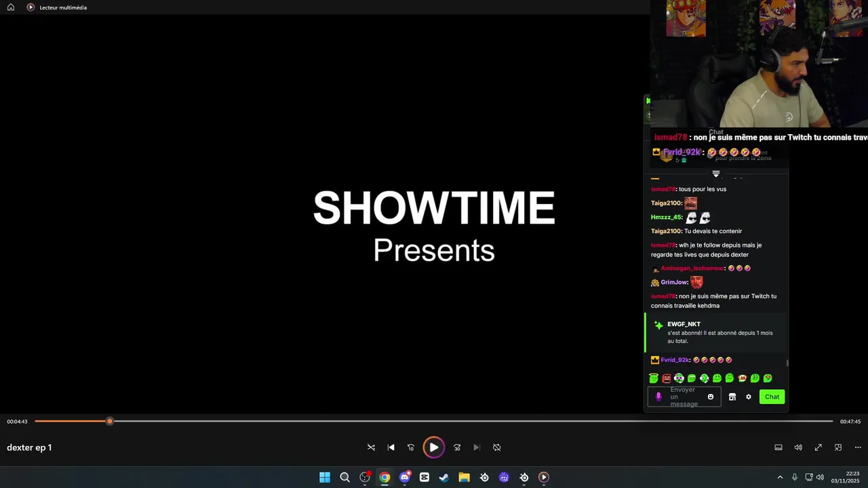Open CapCut from the taskbar
The height and width of the screenshot is (488, 868).
pos(425,477)
